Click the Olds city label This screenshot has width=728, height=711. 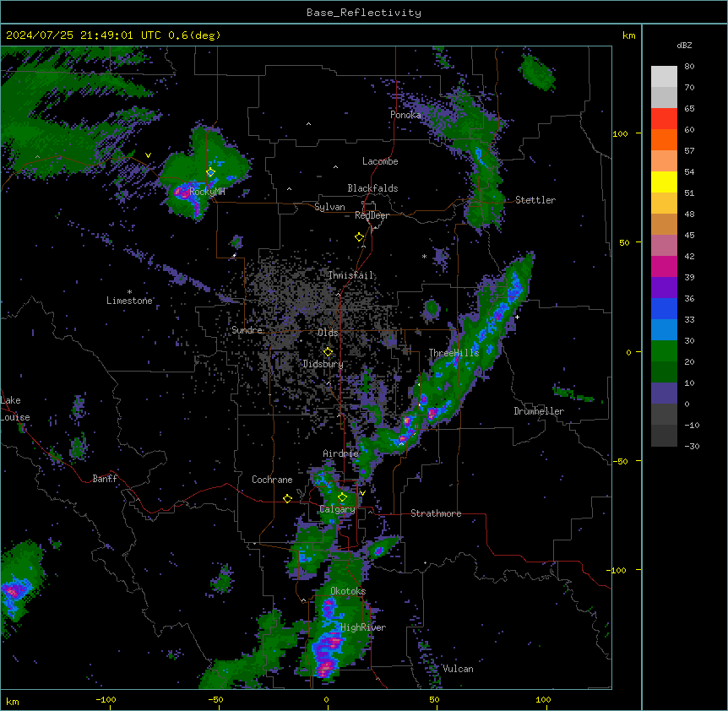point(328,333)
